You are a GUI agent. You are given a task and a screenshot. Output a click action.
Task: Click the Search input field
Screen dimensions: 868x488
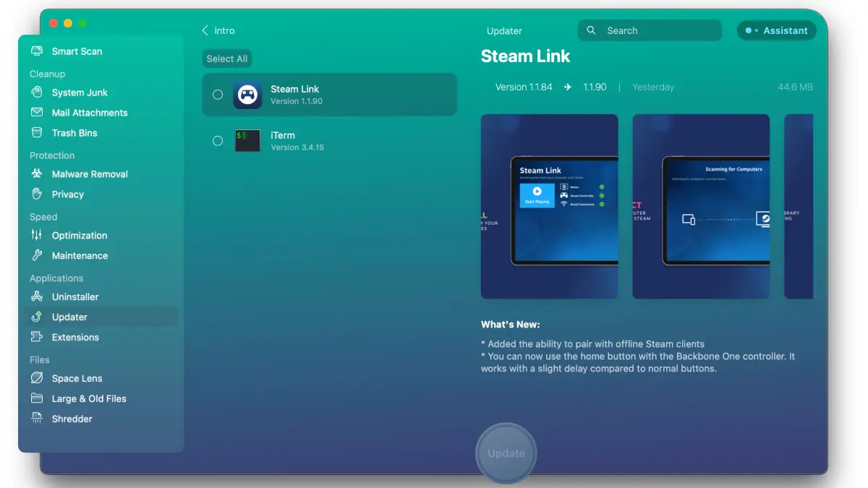[650, 30]
